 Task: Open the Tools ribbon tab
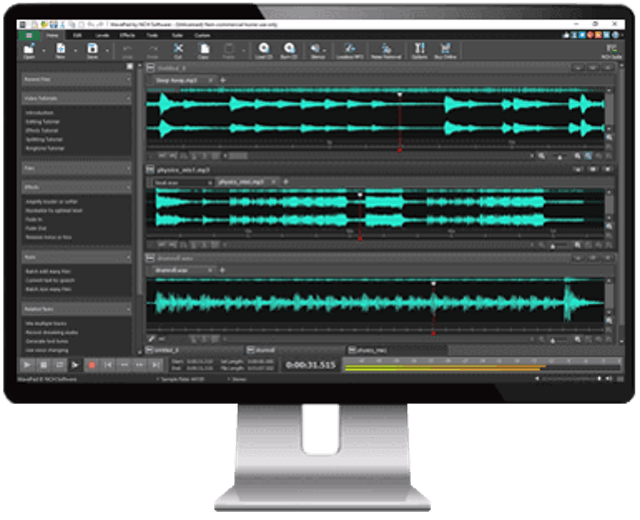coord(152,36)
